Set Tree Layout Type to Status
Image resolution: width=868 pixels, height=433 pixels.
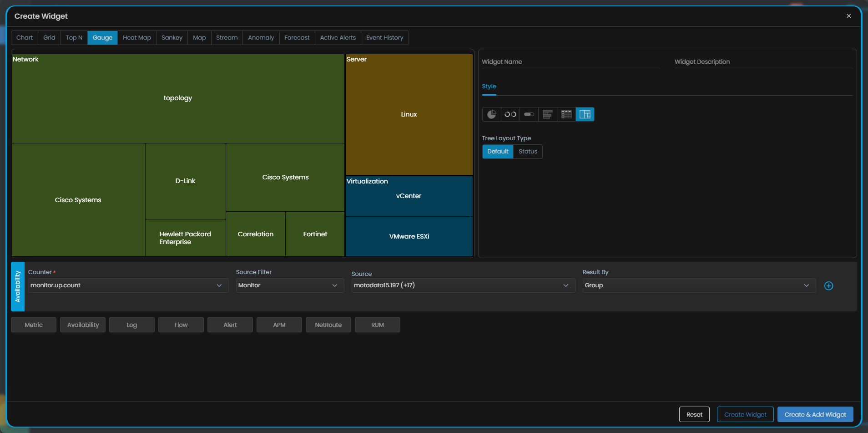(x=528, y=152)
